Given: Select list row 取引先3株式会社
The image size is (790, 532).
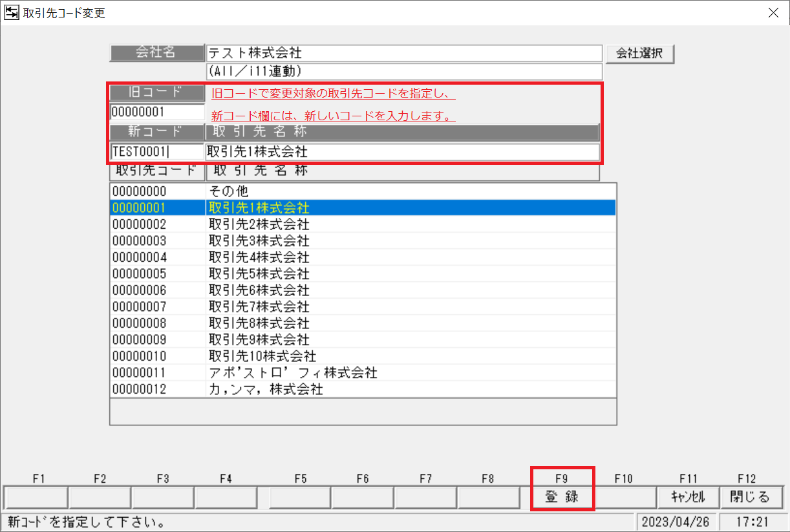Looking at the screenshot, I should (x=363, y=241).
